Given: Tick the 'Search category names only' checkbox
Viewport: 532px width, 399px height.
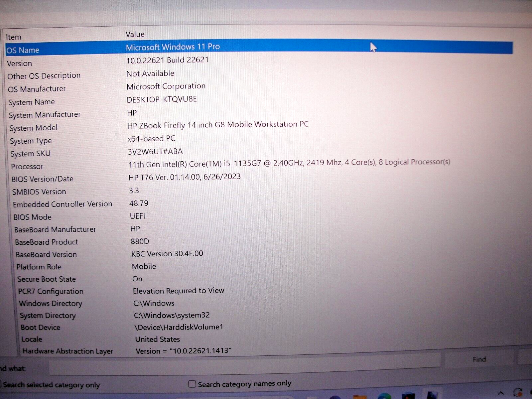Looking at the screenshot, I should point(192,384).
